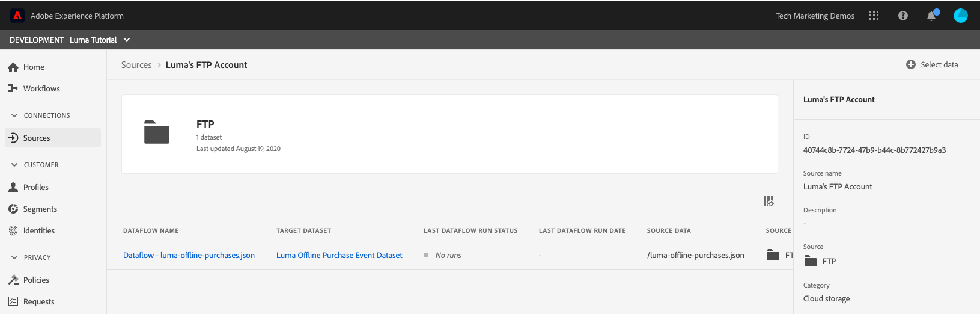980x314 pixels.
Task: Click Luma Tutorial sandbox name
Action: click(93, 40)
